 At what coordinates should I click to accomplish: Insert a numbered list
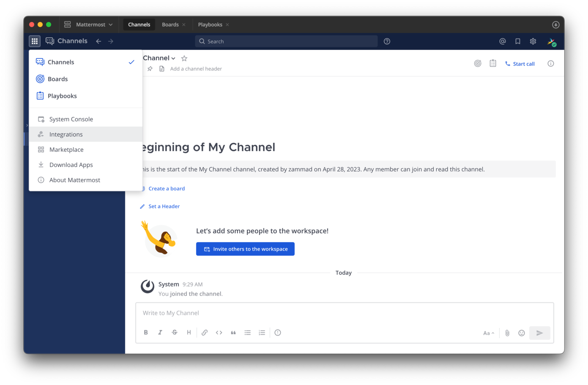click(262, 333)
